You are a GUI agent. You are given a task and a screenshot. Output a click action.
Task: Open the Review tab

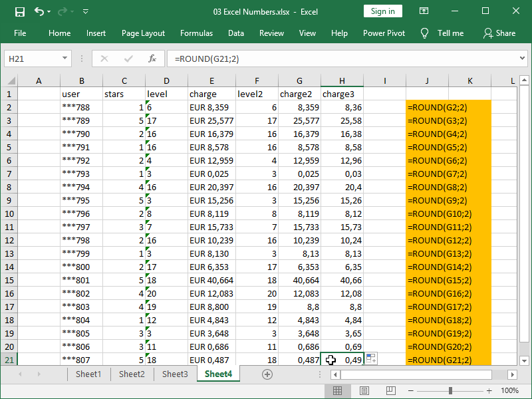coord(271,33)
